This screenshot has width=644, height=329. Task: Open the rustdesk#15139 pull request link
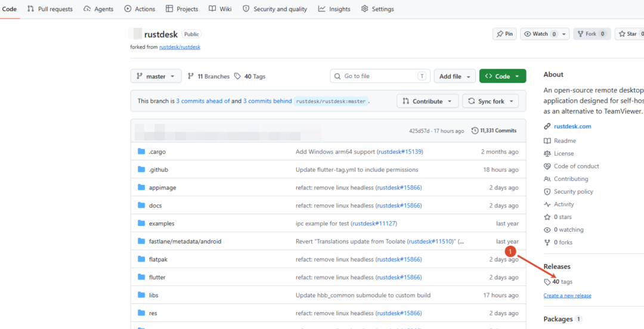click(400, 151)
